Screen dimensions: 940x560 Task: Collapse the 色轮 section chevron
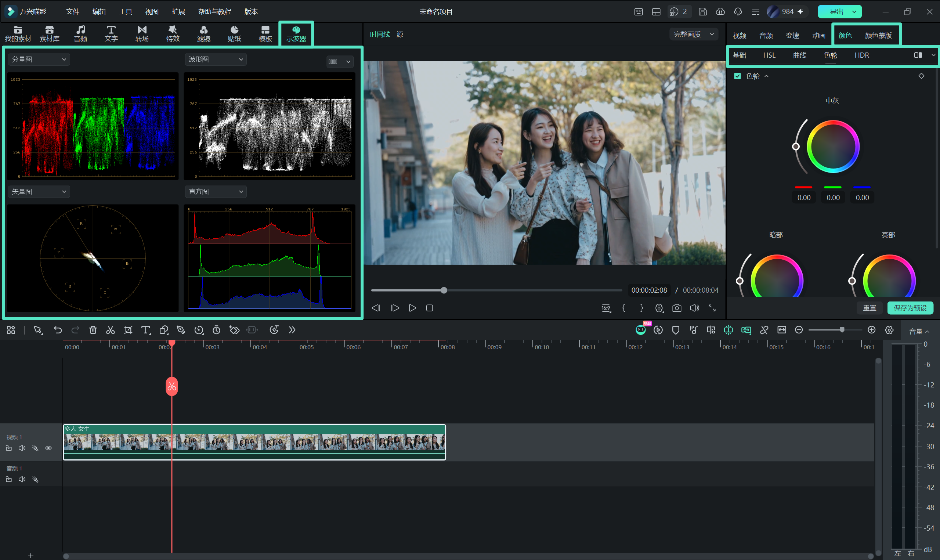click(766, 76)
